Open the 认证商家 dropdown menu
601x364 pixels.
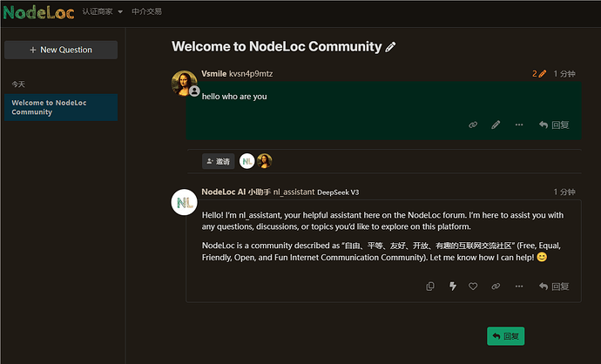coord(102,12)
